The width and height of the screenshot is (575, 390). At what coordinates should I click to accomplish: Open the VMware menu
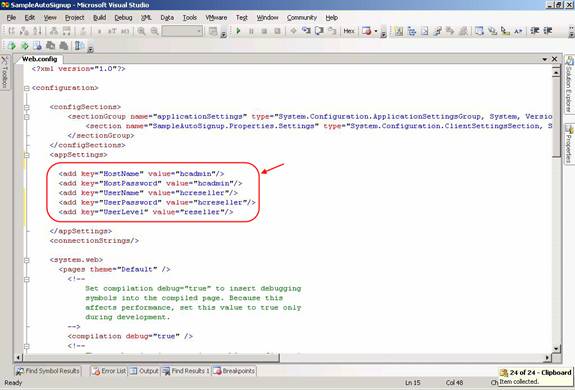tap(216, 17)
